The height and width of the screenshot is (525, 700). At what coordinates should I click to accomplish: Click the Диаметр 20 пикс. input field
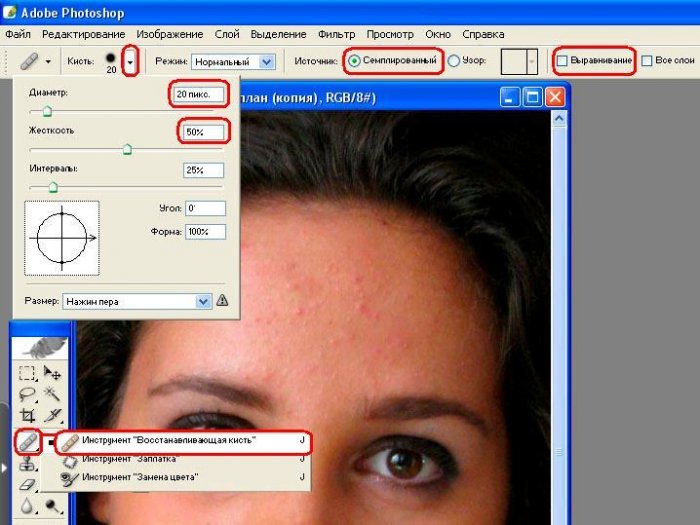(x=197, y=94)
